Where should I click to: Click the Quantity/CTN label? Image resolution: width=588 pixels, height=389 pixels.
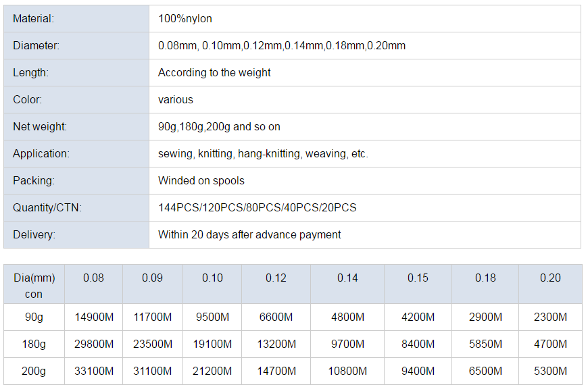pyautogui.click(x=47, y=207)
